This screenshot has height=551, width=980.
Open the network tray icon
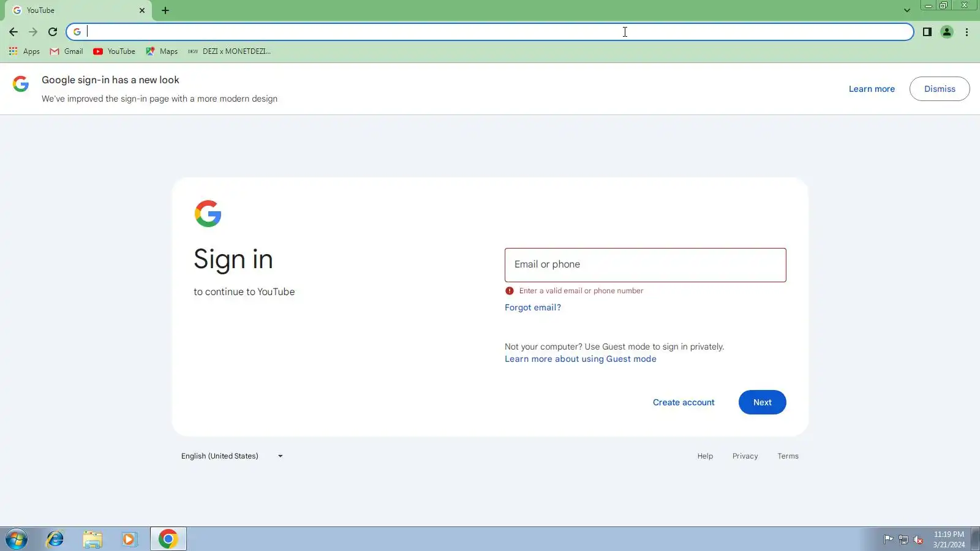(903, 539)
